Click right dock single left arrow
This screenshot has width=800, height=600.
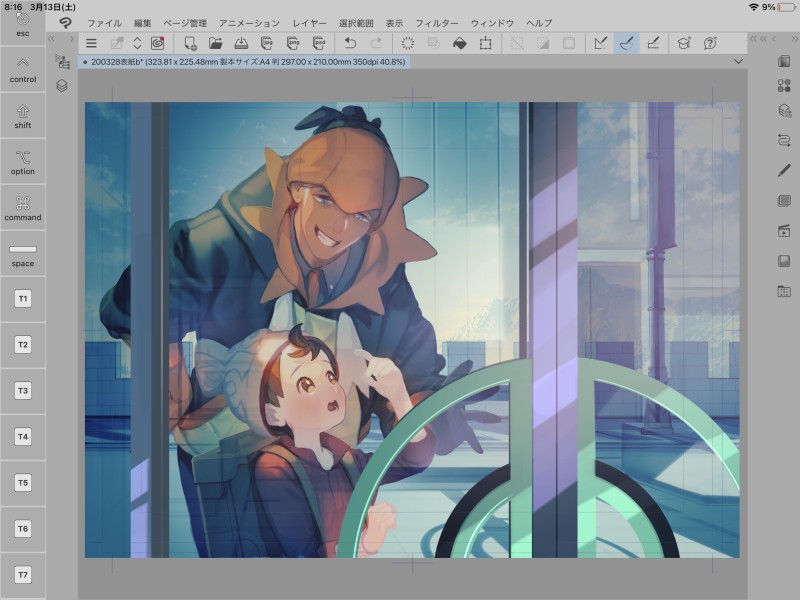[774, 39]
